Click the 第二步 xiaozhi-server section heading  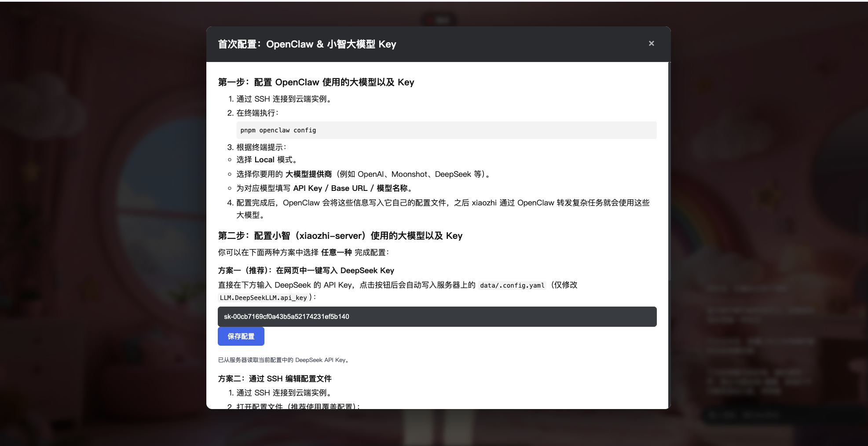[340, 236]
